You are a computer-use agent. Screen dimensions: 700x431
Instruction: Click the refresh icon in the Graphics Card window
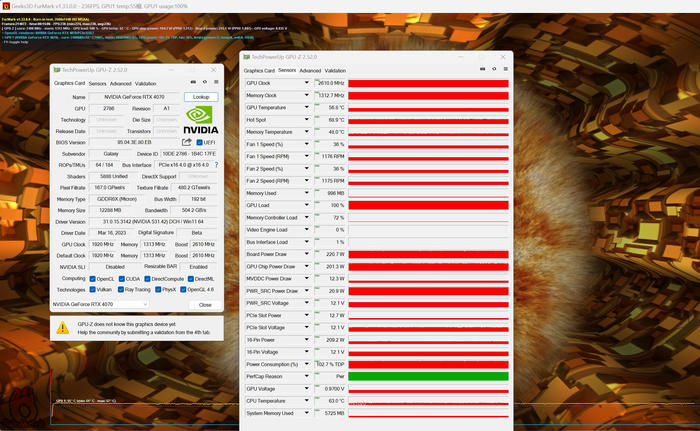coord(205,82)
